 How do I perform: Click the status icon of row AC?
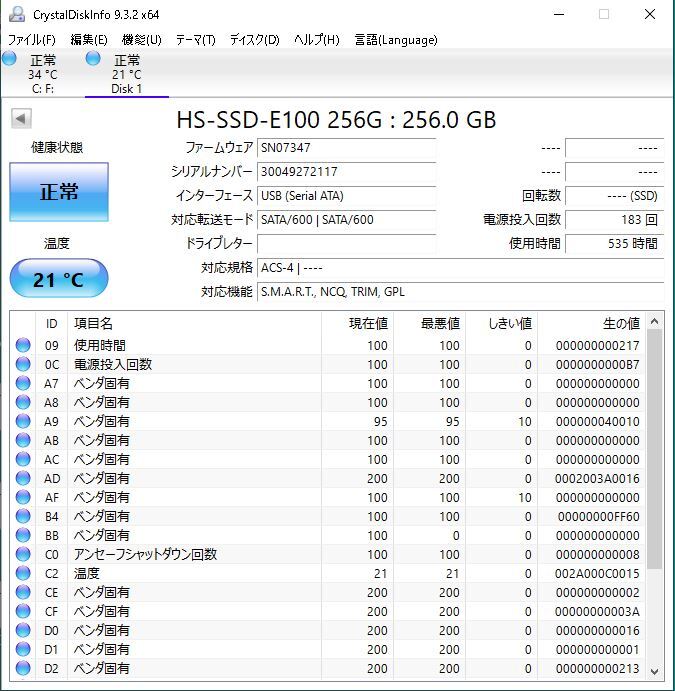pos(23,459)
